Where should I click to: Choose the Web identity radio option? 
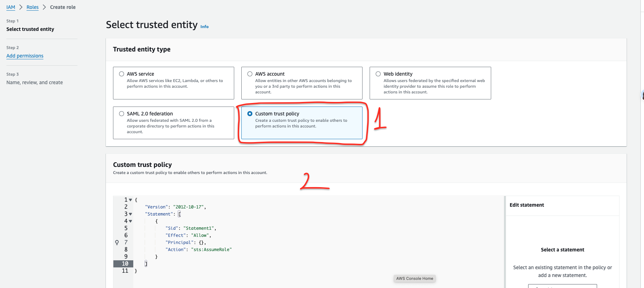point(378,74)
